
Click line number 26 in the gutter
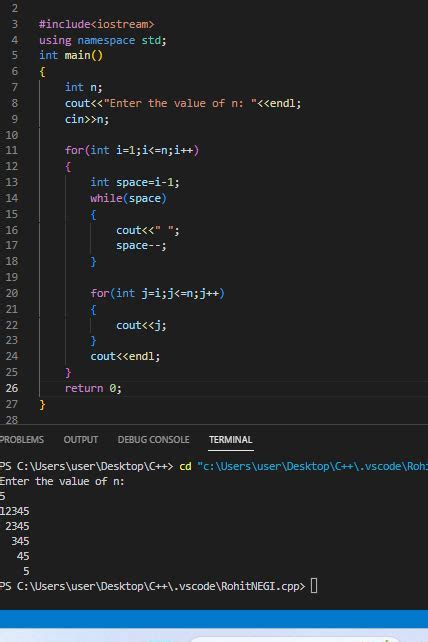pyautogui.click(x=12, y=388)
